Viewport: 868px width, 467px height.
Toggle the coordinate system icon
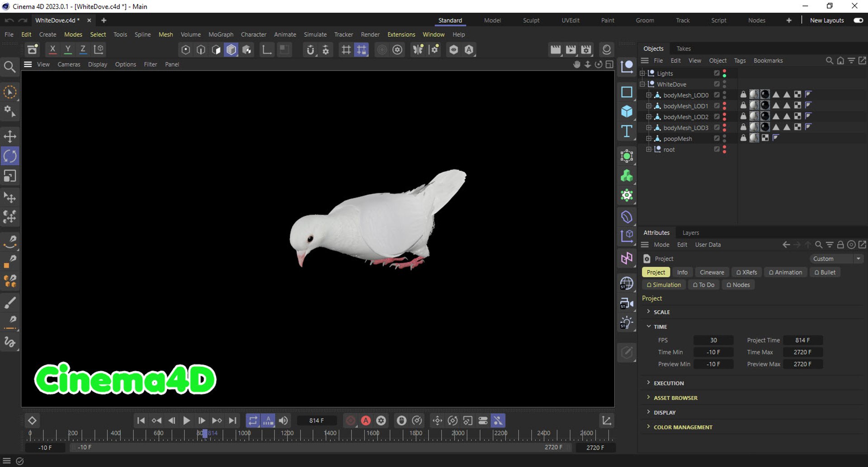tap(99, 49)
